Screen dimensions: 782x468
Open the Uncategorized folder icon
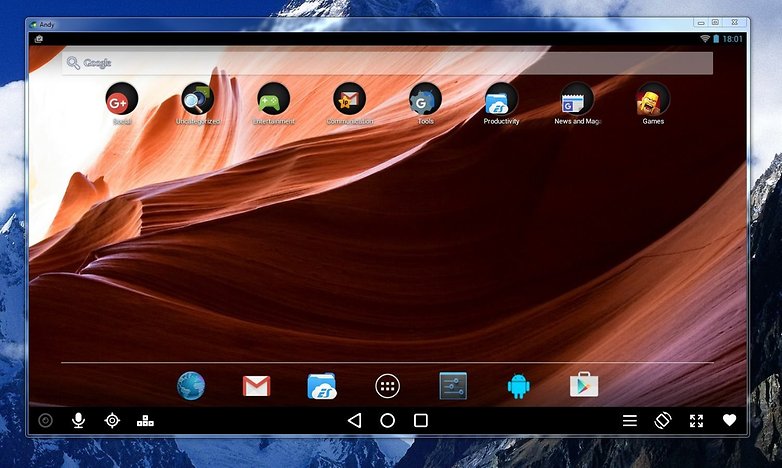[197, 99]
